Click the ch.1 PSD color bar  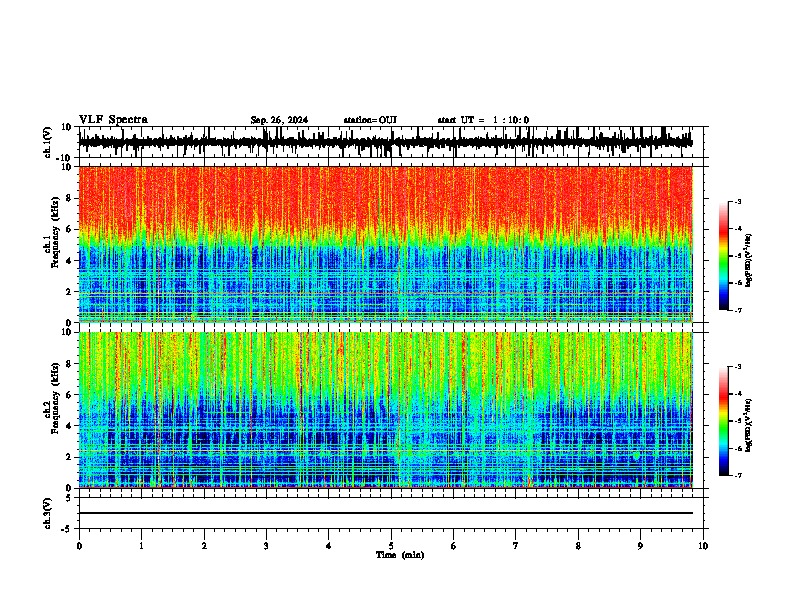tap(723, 256)
